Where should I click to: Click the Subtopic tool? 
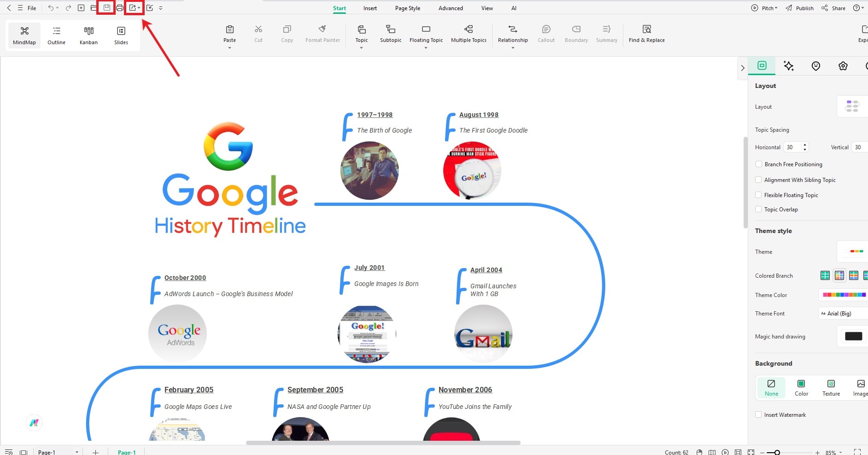pyautogui.click(x=391, y=34)
